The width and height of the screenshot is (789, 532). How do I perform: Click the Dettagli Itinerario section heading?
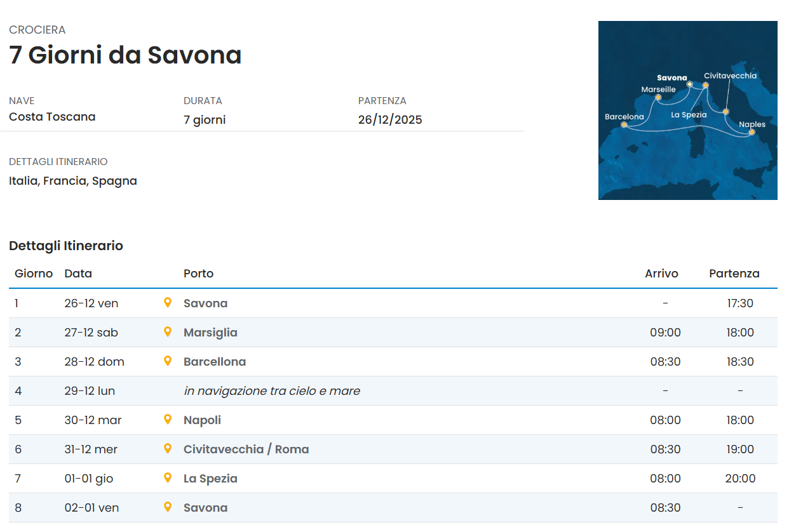point(66,246)
